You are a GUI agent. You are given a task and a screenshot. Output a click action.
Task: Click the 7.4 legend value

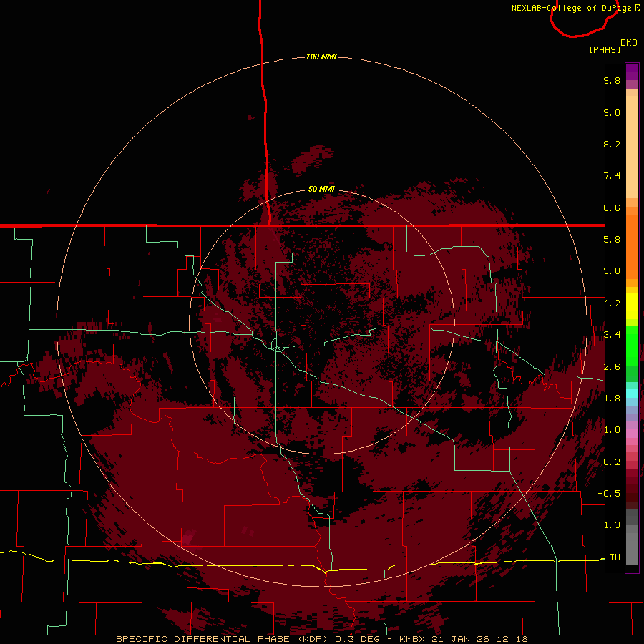tap(612, 176)
